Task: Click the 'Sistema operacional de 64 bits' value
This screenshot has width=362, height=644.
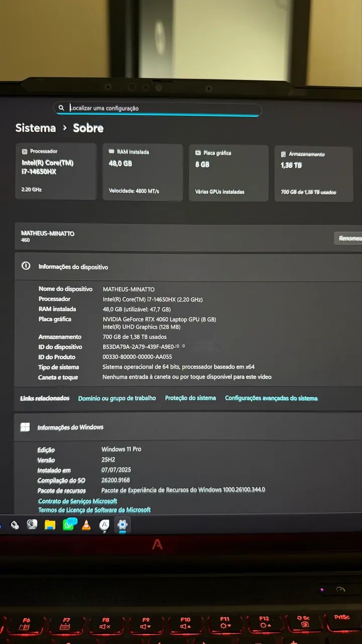Action: (x=178, y=367)
